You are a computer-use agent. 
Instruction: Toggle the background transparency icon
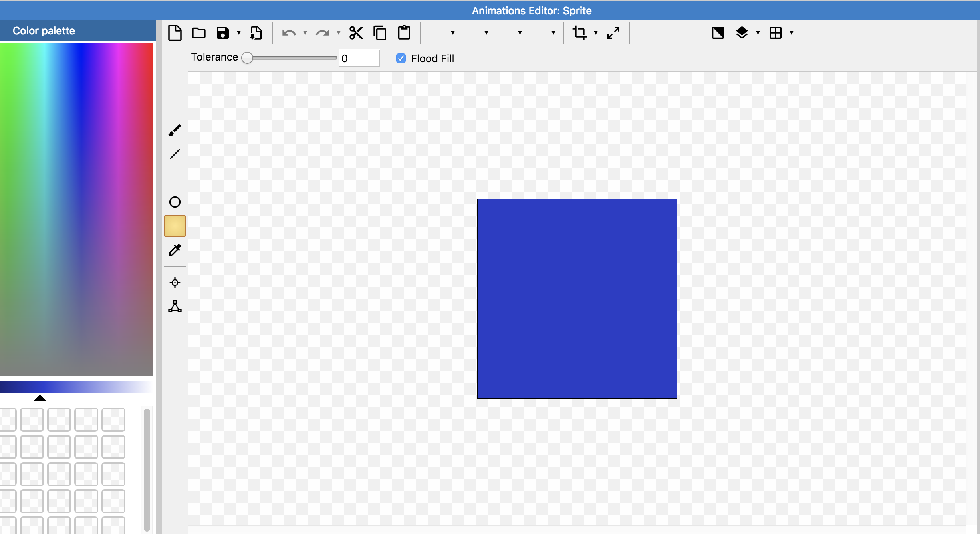point(718,33)
